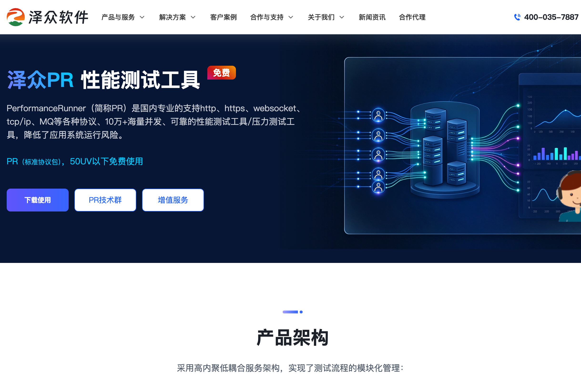Expand the 产品与服务 dropdown arrow
This screenshot has width=581, height=392.
142,17
